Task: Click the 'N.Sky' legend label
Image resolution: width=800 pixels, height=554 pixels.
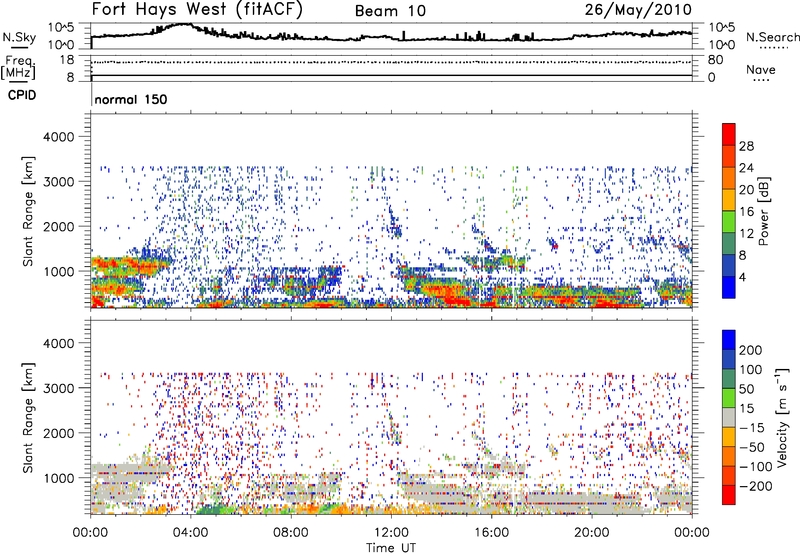Action: [x=19, y=37]
